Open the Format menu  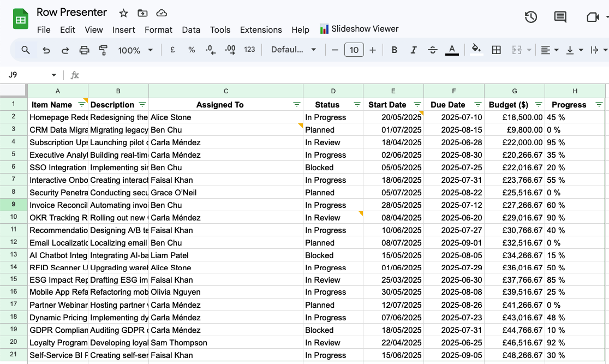(158, 30)
